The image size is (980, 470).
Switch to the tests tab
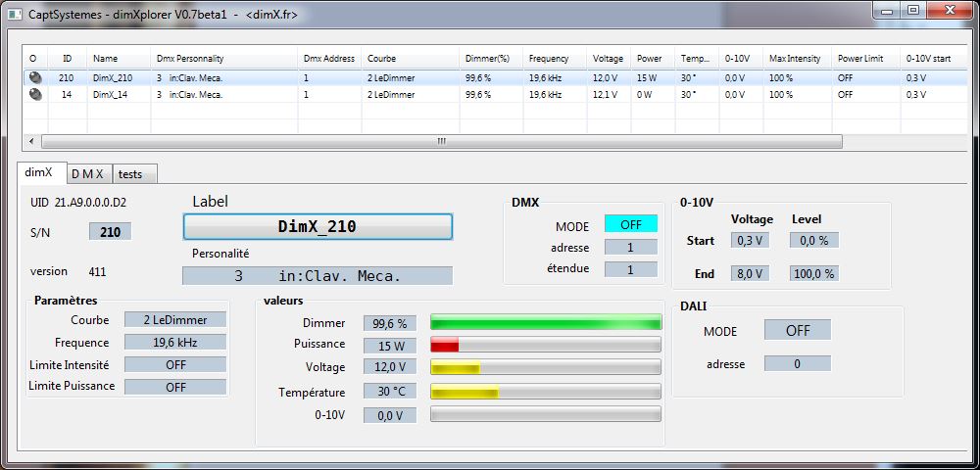tap(130, 173)
